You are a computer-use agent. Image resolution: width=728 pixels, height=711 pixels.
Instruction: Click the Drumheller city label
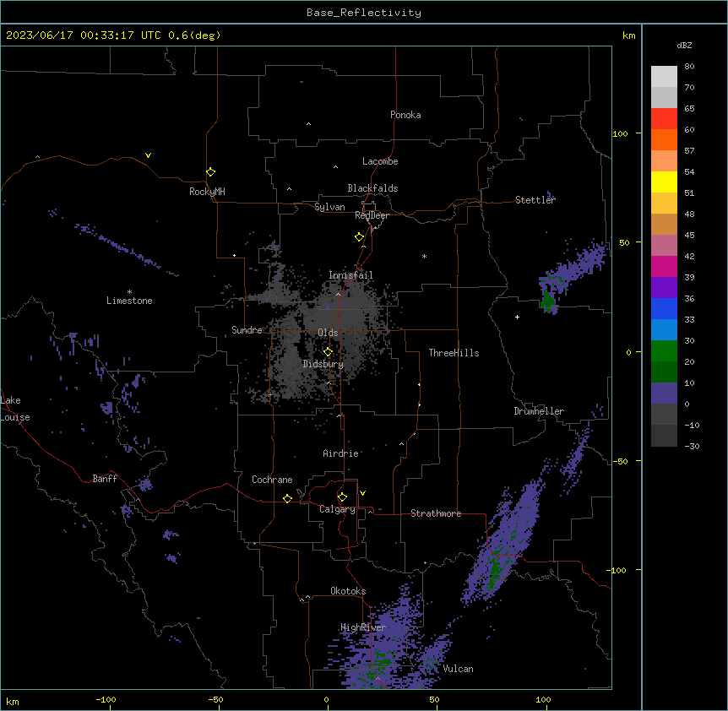point(539,411)
